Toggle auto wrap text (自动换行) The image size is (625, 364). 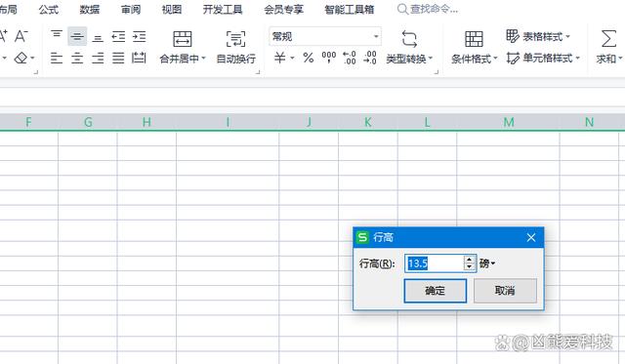235,39
